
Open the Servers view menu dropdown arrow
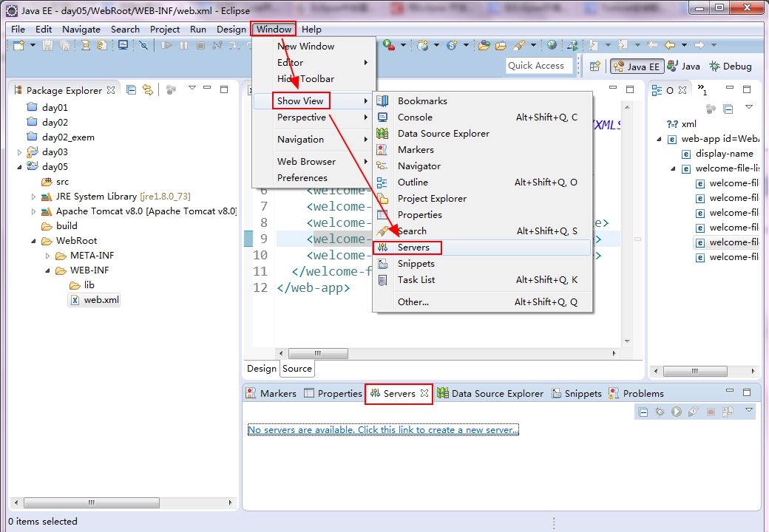[x=749, y=411]
